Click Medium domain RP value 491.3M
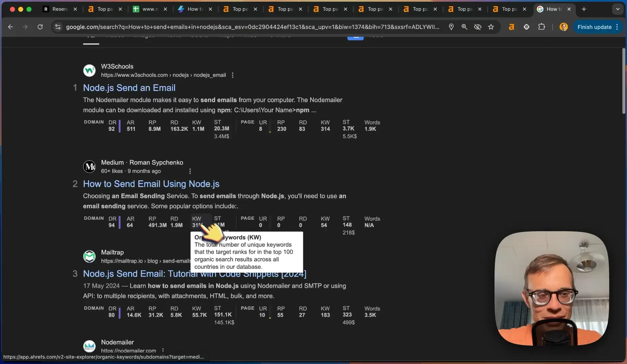 tap(157, 225)
